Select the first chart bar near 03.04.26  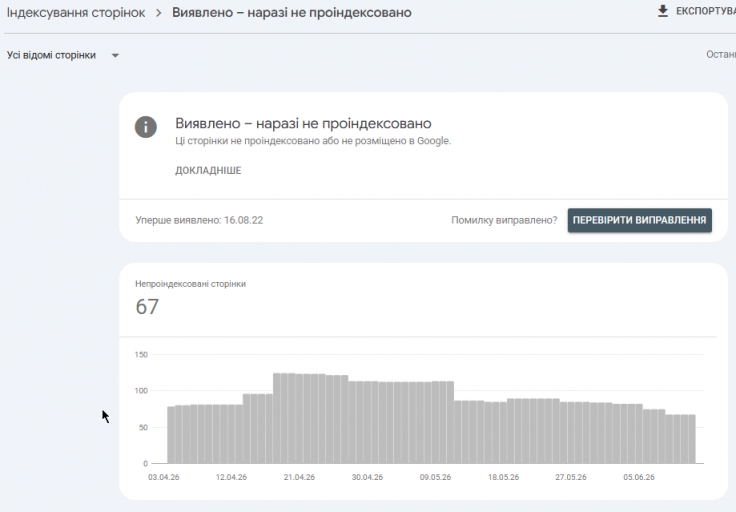pos(171,435)
